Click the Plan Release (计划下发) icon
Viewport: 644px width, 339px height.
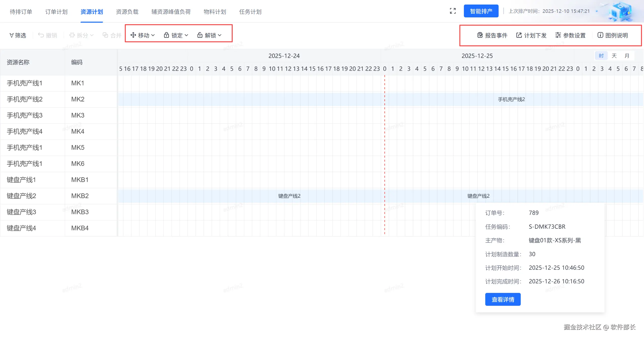[x=519, y=35]
